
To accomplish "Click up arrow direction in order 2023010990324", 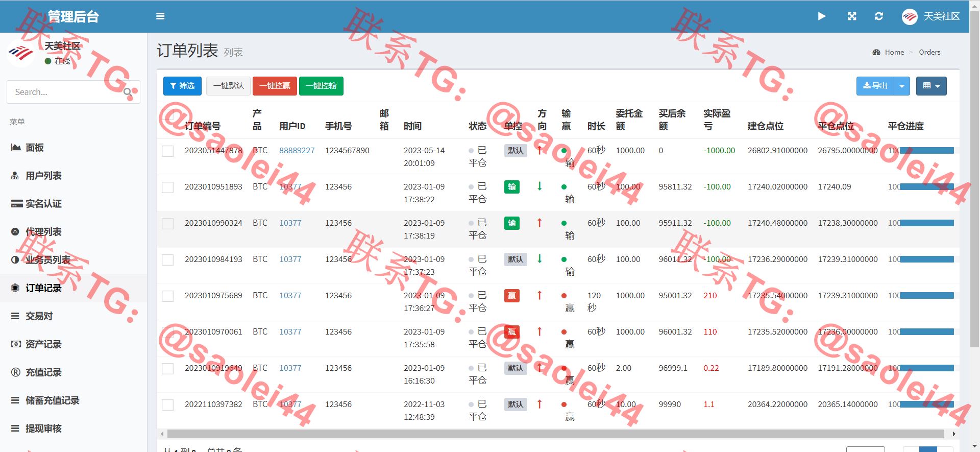I will (x=540, y=223).
